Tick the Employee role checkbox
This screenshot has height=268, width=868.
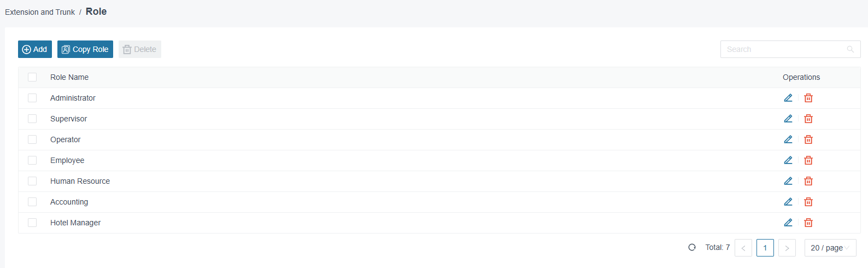(32, 160)
